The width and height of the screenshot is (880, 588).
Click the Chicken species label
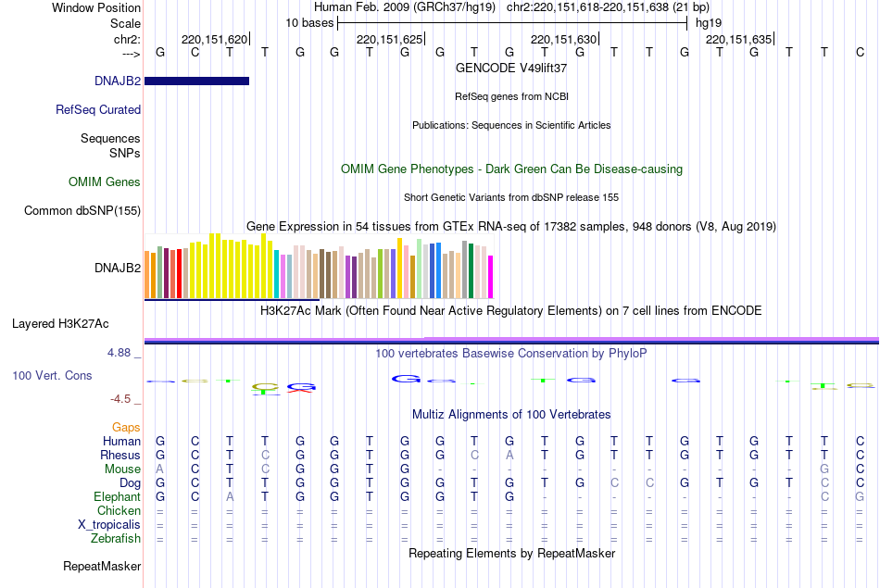tap(119, 510)
